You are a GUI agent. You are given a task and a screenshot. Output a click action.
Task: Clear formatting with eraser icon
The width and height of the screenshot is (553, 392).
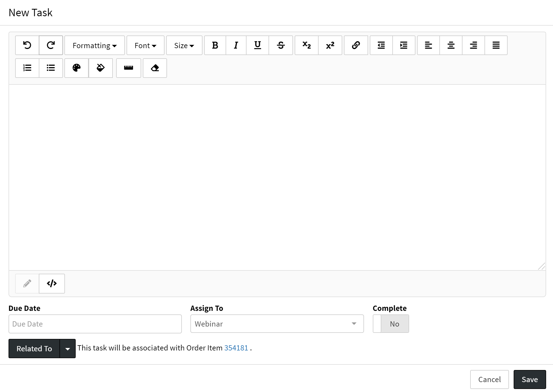(155, 68)
